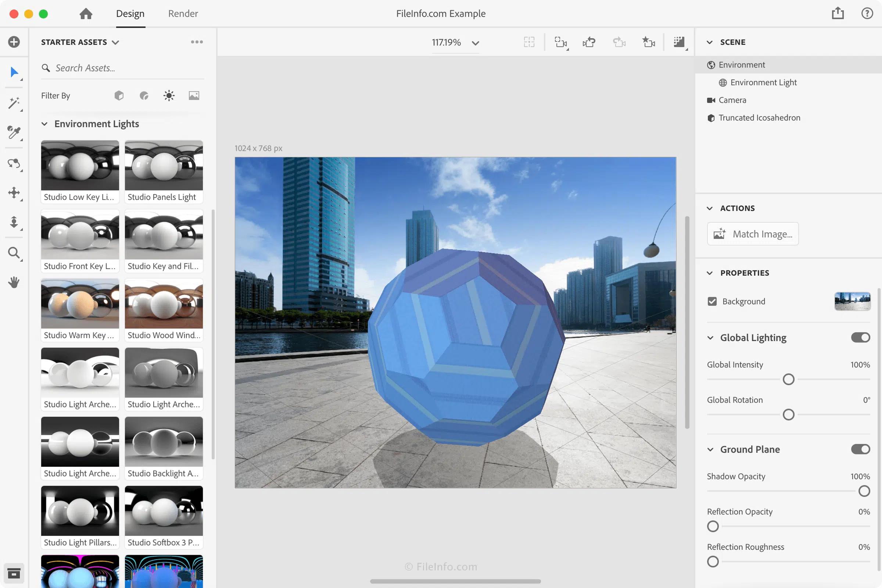
Task: Open the zoom percentage dropdown
Action: click(x=475, y=43)
